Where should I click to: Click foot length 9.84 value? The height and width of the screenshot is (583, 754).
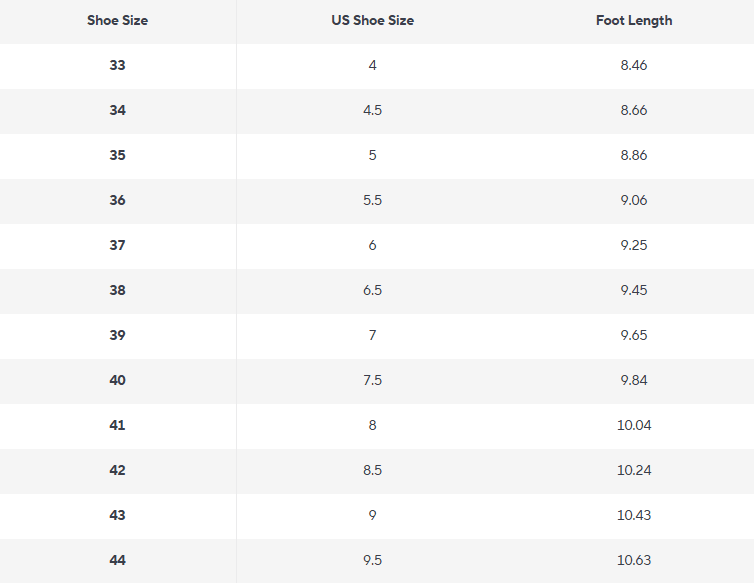(634, 380)
